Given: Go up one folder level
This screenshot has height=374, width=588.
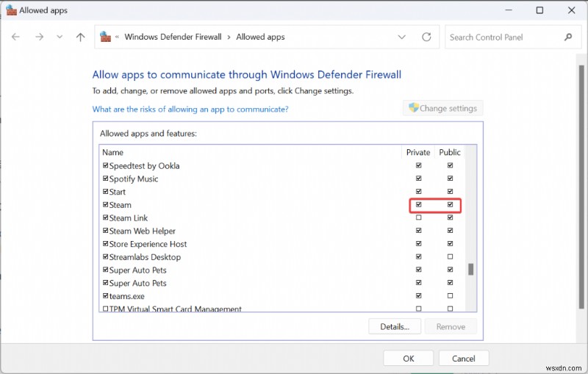Looking at the screenshot, I should point(80,37).
